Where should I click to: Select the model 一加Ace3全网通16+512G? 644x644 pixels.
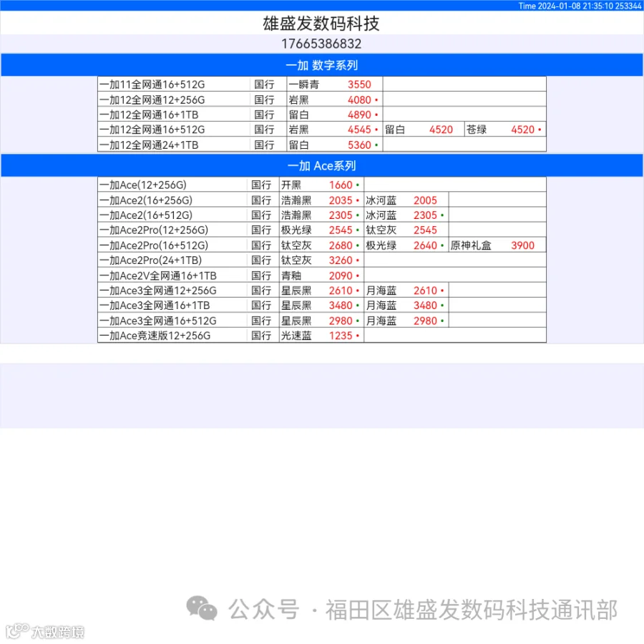tap(157, 321)
